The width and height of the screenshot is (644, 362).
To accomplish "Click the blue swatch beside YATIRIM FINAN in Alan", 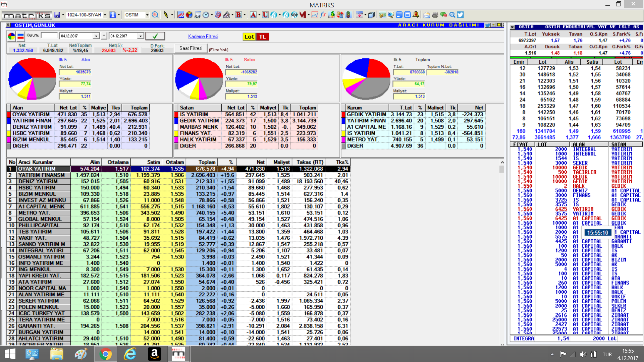I will point(9,121).
